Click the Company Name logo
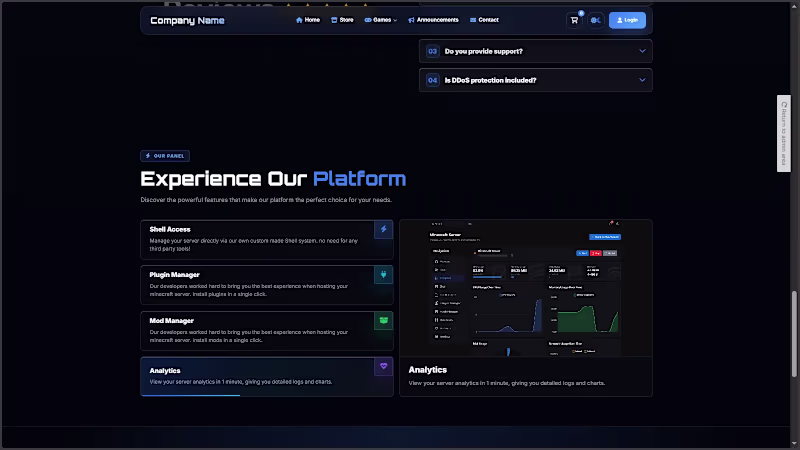Viewport: 800px width, 450px height. coord(187,20)
